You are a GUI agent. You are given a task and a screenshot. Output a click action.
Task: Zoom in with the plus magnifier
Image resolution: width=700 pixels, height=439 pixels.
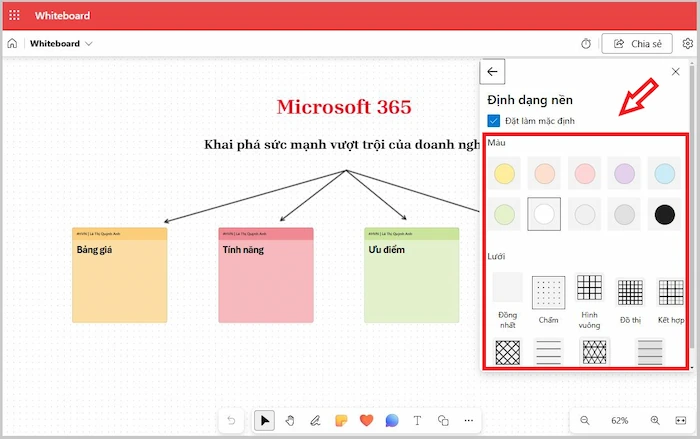(x=655, y=420)
